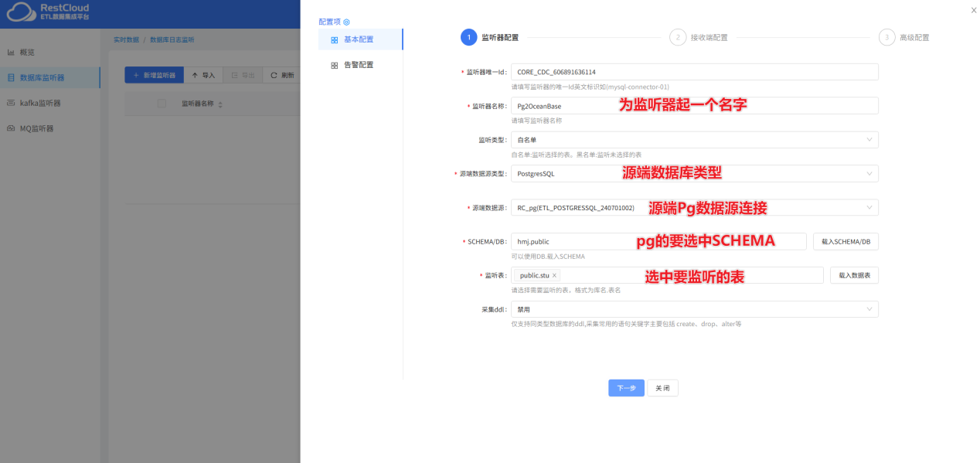980x463 pixels.
Task: Click the 实时数据 breadcrumb link
Action: 126,39
